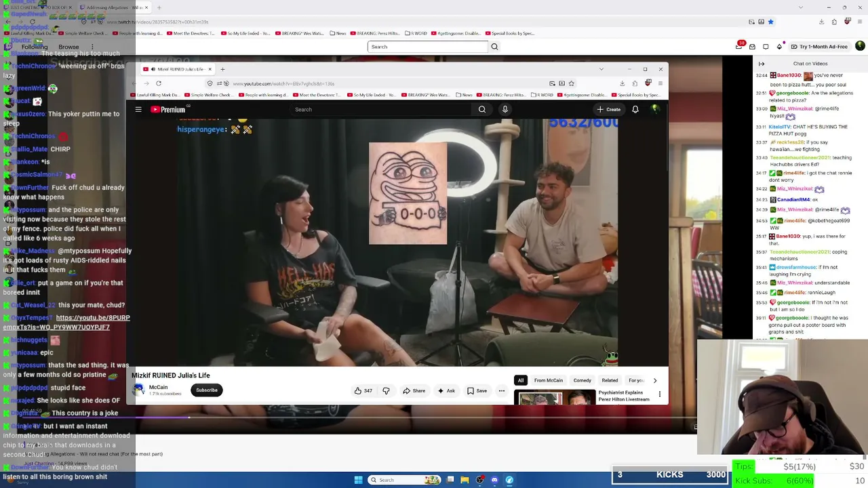Viewport: 868px width, 488px height.
Task: Expand outer browser tab list chevron
Action: click(x=801, y=7)
